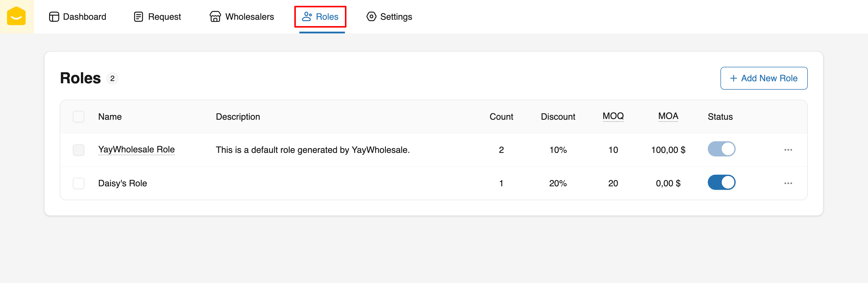868x283 pixels.
Task: Open three-dot menu for YayWholesale Role
Action: tap(788, 150)
